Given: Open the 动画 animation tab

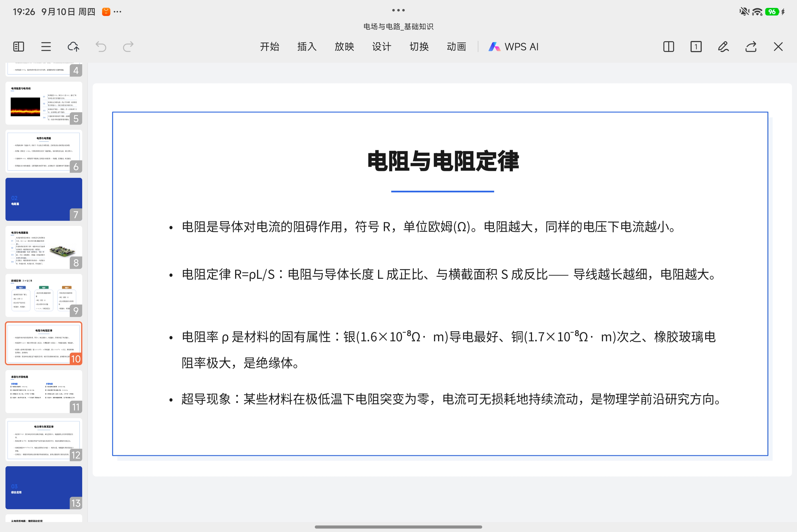Looking at the screenshot, I should coord(456,47).
